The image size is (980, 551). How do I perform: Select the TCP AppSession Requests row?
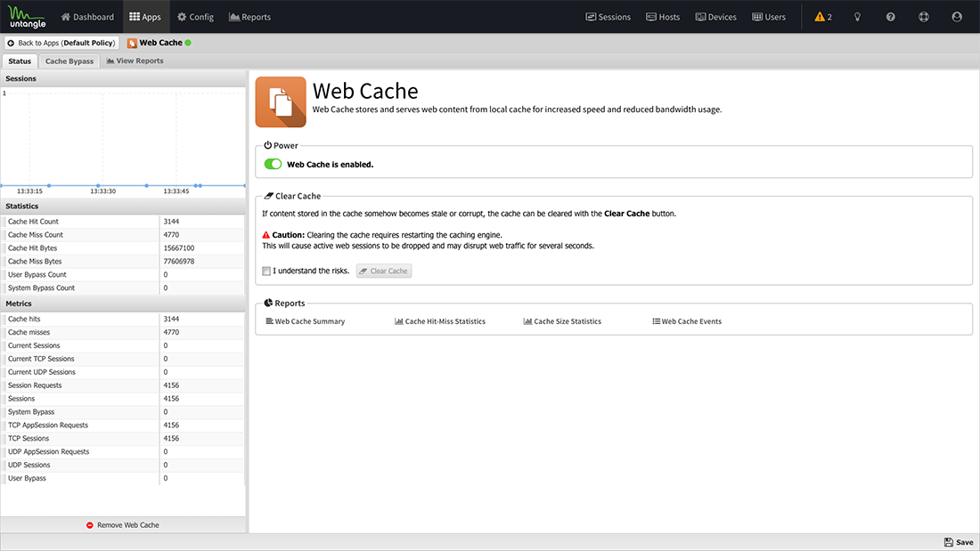coord(123,425)
